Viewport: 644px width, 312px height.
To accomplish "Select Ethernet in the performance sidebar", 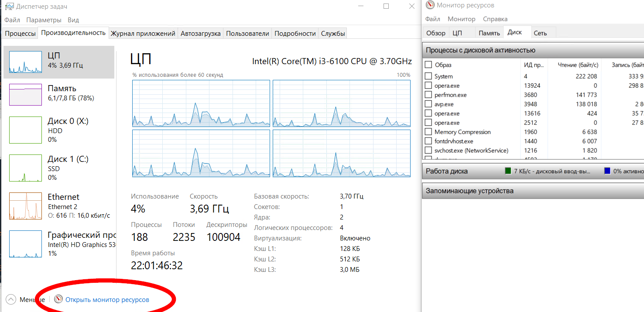I will pos(59,206).
